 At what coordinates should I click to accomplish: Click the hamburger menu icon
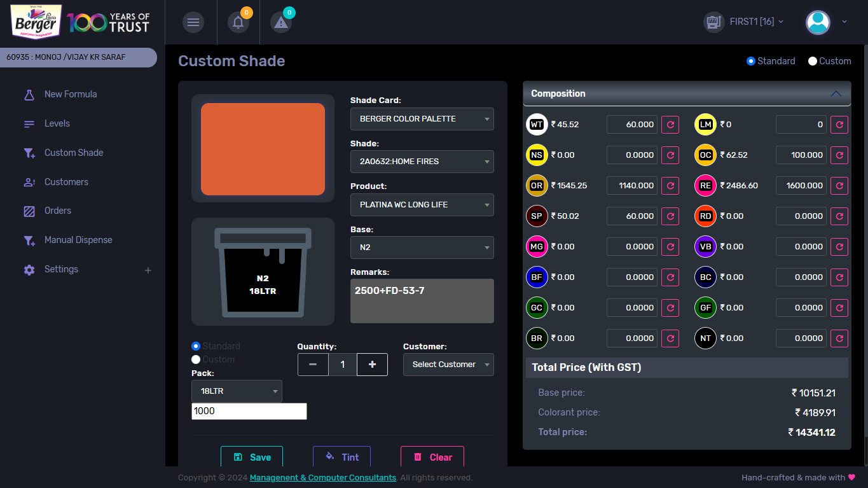coord(193,23)
